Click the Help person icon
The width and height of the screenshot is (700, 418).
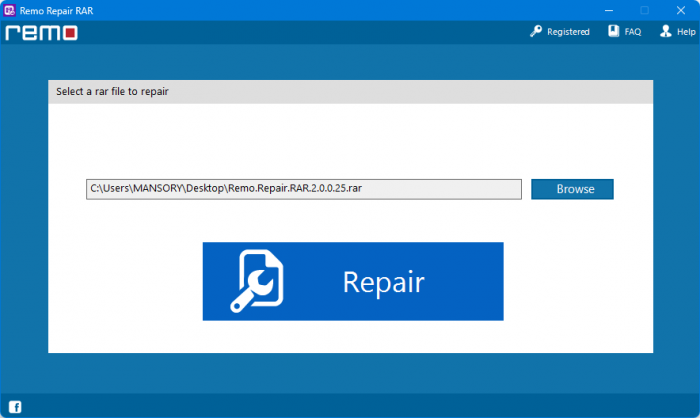coord(666,31)
